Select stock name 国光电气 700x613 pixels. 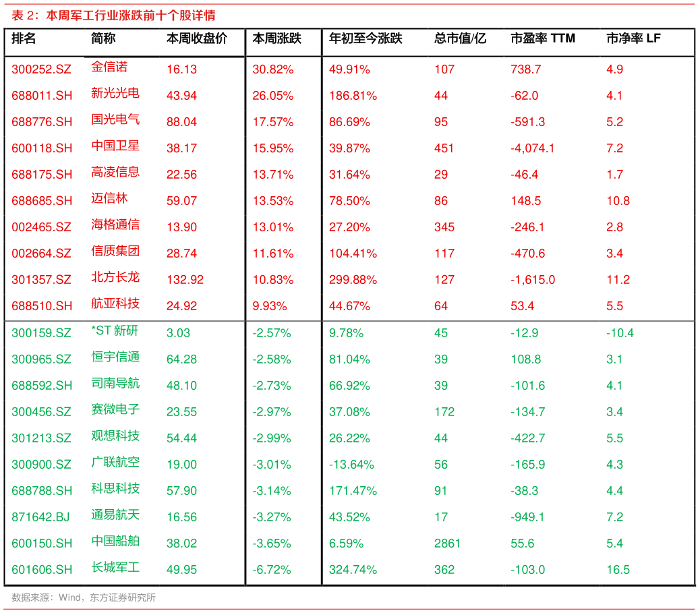click(x=115, y=119)
